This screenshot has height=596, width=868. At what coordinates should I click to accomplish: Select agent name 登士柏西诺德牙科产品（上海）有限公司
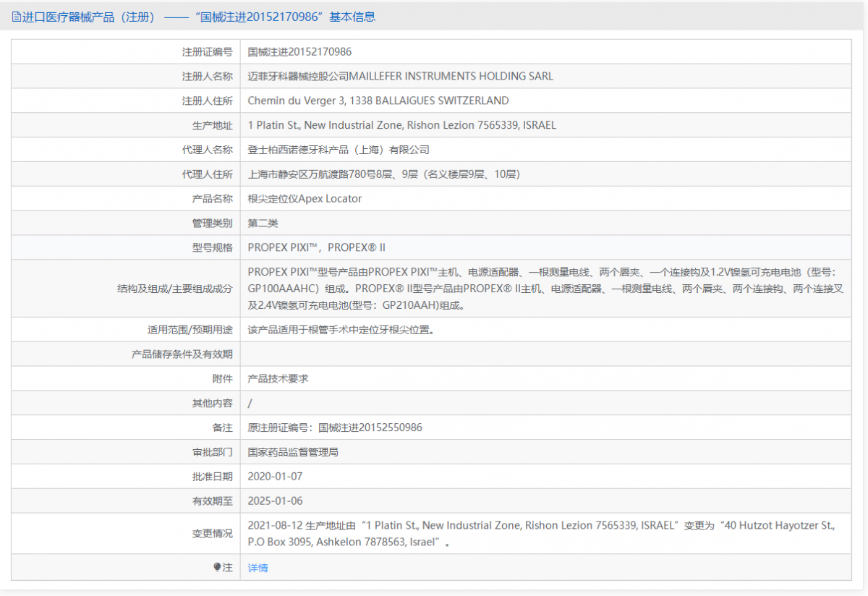tap(339, 150)
